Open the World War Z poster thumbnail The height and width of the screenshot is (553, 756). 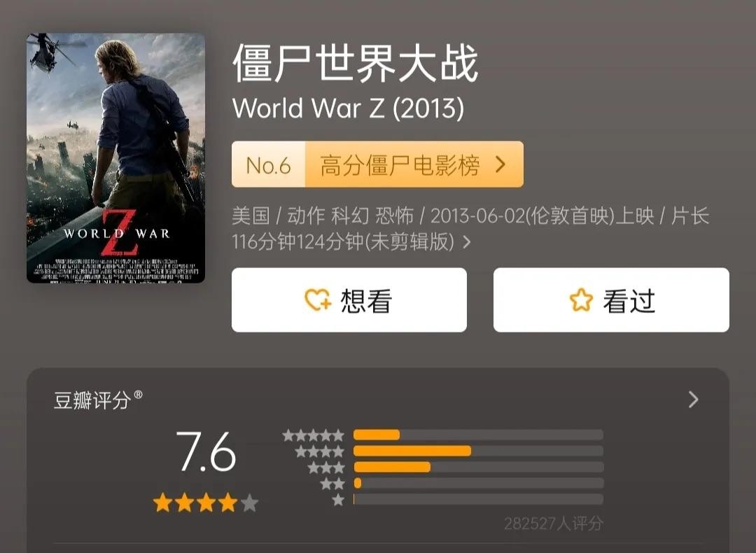click(x=115, y=157)
